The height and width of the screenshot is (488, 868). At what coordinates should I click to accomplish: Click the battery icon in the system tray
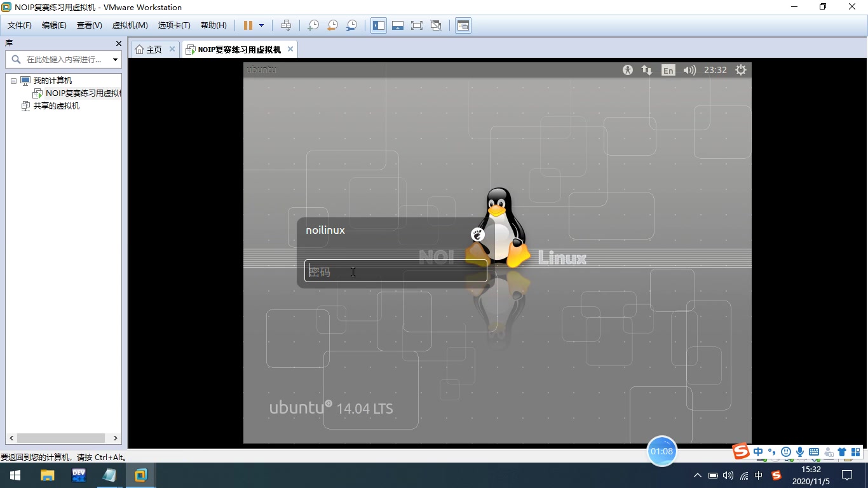coord(713,475)
